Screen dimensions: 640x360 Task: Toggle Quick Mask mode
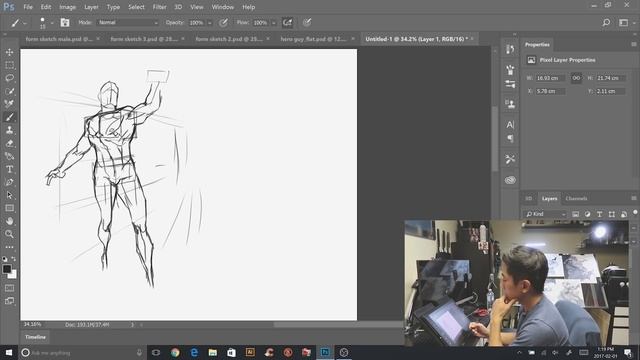(x=9, y=288)
